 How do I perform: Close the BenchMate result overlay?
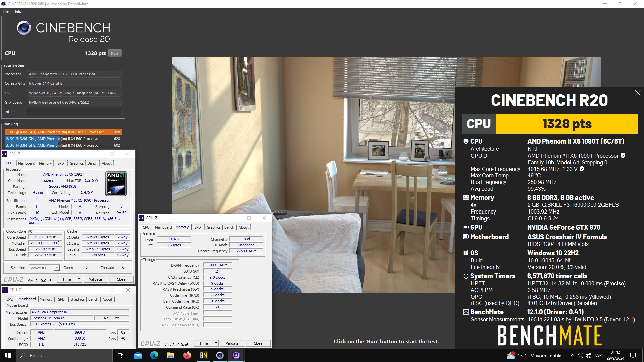click(x=638, y=93)
